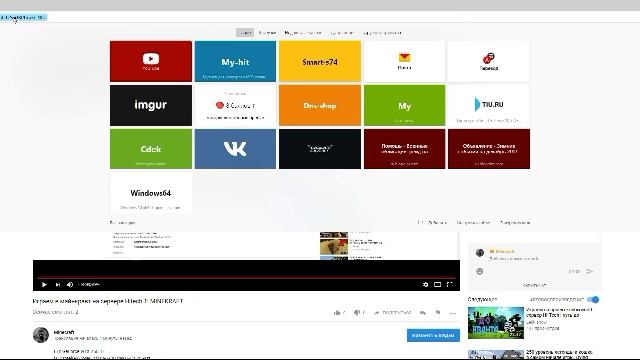Screen dimensions: 640x360
Task: Open the channel name next to the avatar
Action: pyautogui.click(x=64, y=332)
